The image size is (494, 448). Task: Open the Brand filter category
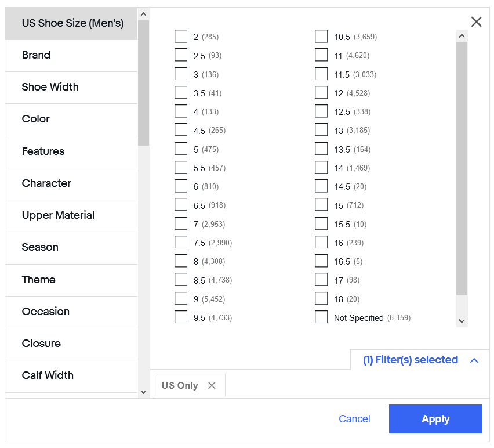36,55
